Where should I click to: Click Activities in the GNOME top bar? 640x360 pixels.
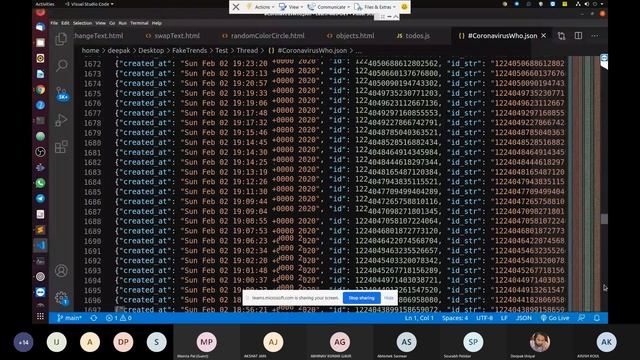(x=45, y=4)
